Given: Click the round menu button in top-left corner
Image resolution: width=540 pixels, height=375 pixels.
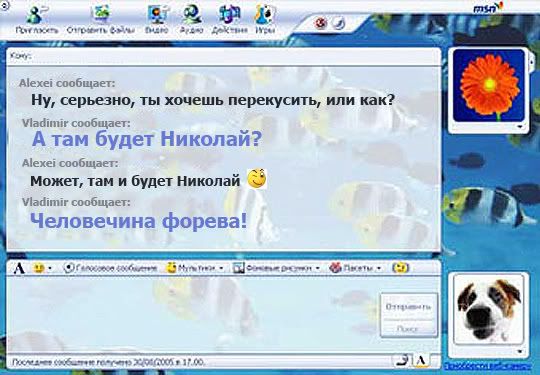Looking at the screenshot, I should click(5, 5).
